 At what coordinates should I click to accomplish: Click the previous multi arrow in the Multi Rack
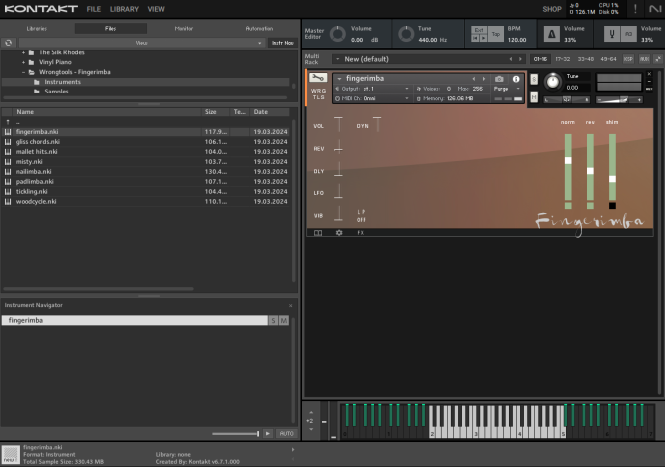coord(511,59)
